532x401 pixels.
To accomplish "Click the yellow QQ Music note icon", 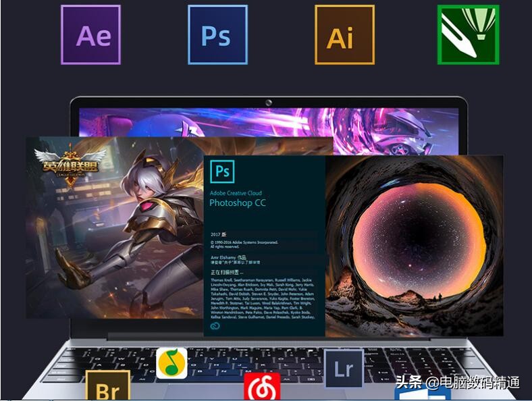I will [x=171, y=363].
